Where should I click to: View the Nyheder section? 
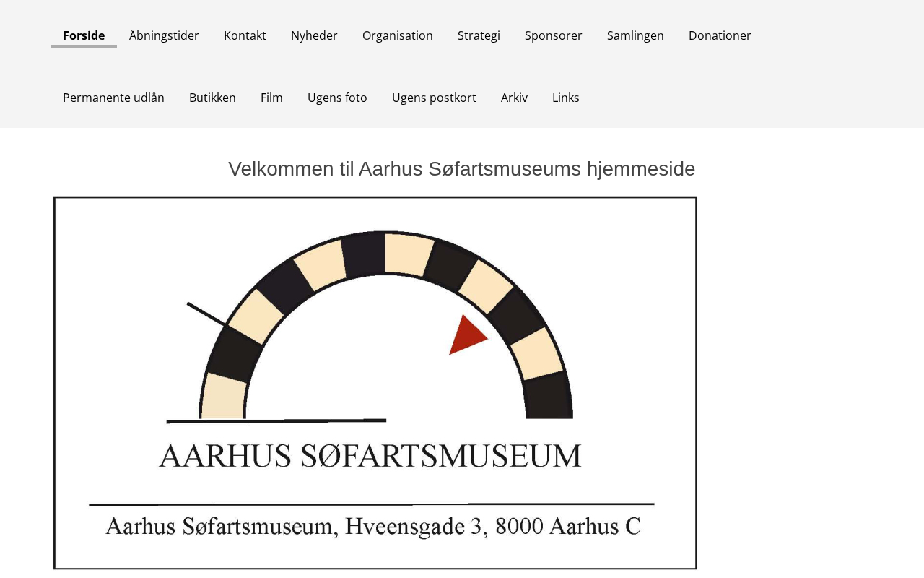coord(314,35)
